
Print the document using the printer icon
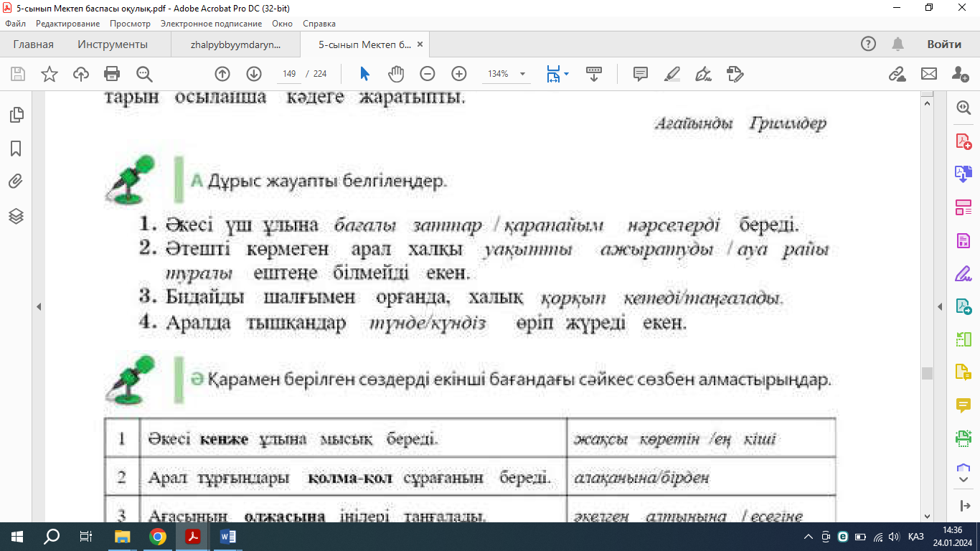(112, 74)
